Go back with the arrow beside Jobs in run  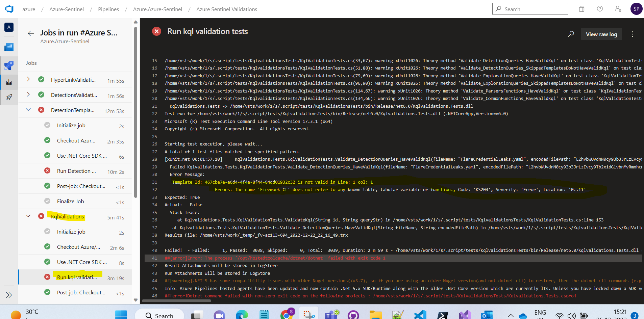click(x=31, y=33)
